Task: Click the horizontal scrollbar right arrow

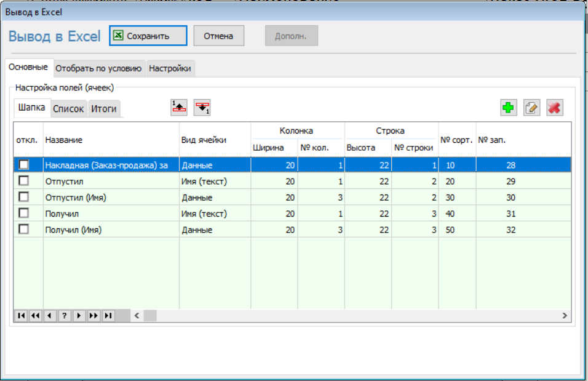Action: [564, 316]
